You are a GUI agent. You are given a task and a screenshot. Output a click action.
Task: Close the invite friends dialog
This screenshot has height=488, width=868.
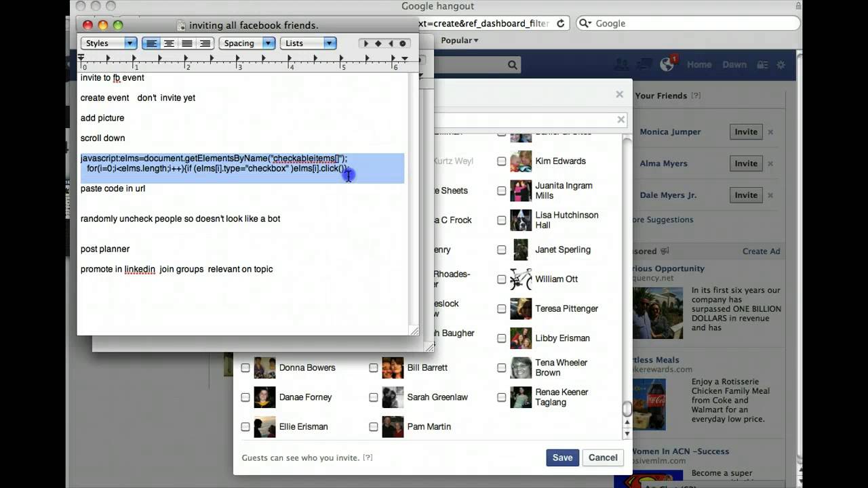click(x=619, y=94)
